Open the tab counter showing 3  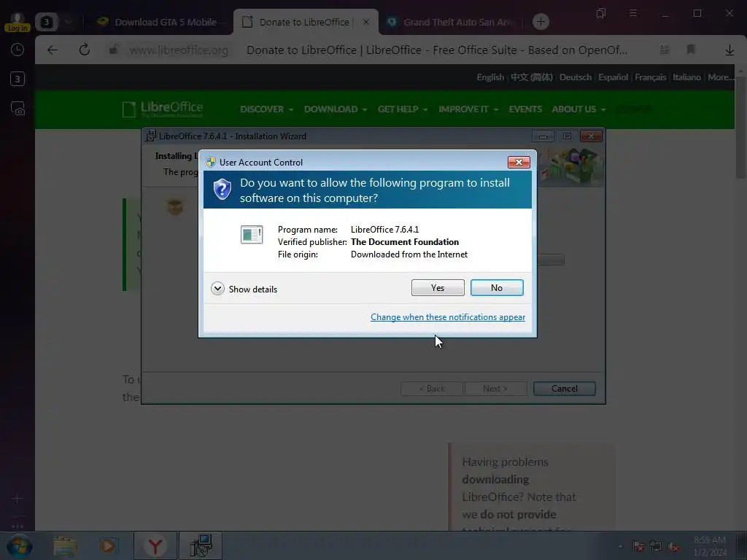pos(46,22)
